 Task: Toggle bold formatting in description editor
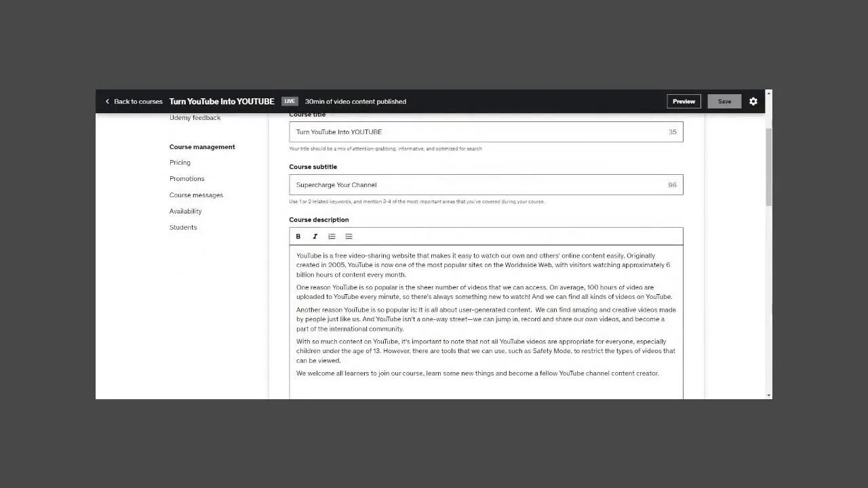coord(298,237)
